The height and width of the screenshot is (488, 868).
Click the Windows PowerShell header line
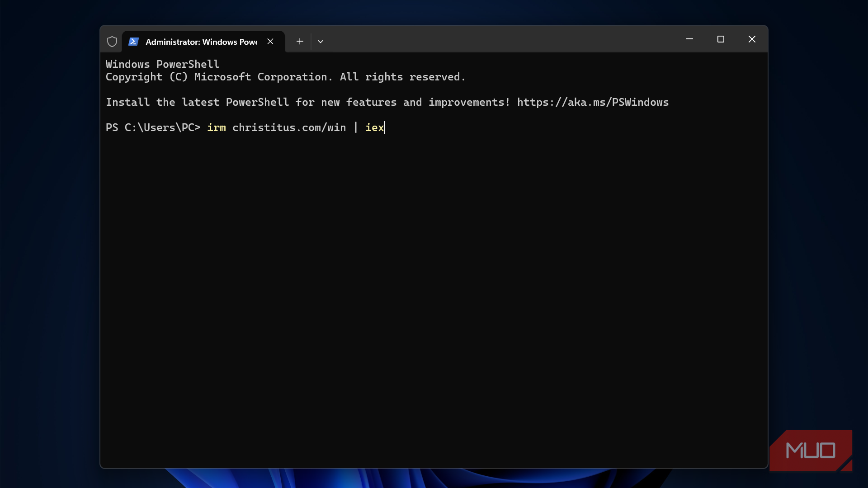(x=162, y=64)
